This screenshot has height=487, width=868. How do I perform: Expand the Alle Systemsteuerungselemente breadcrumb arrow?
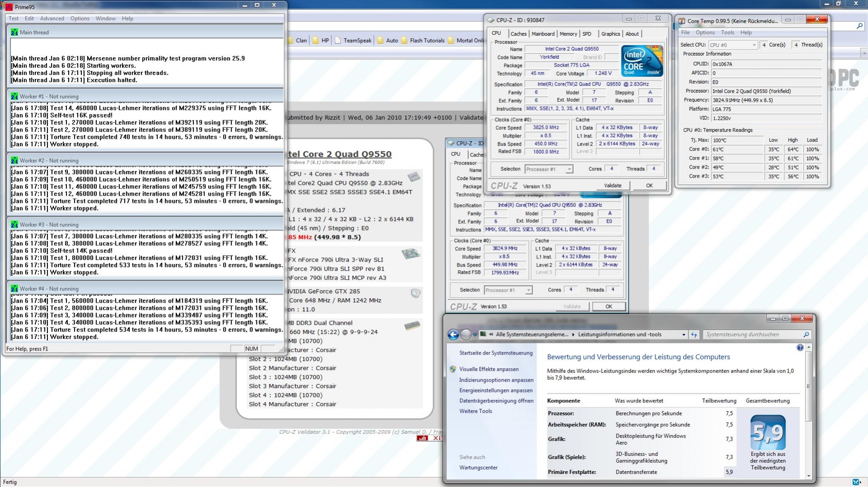(573, 335)
